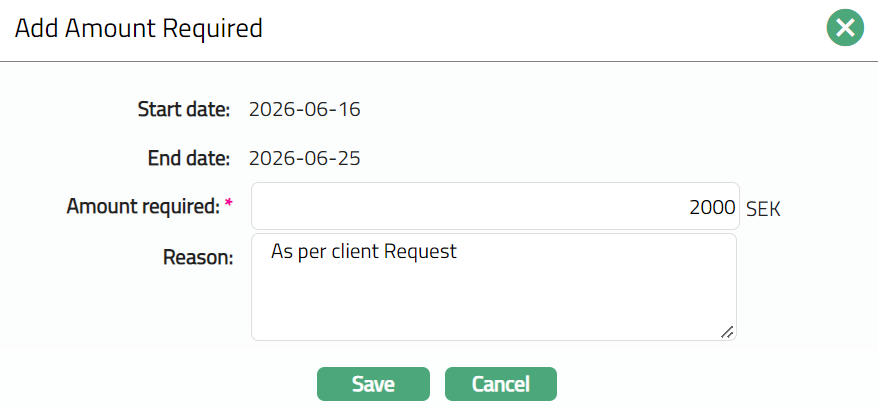Click the end date value 2026-06-25

coord(305,158)
